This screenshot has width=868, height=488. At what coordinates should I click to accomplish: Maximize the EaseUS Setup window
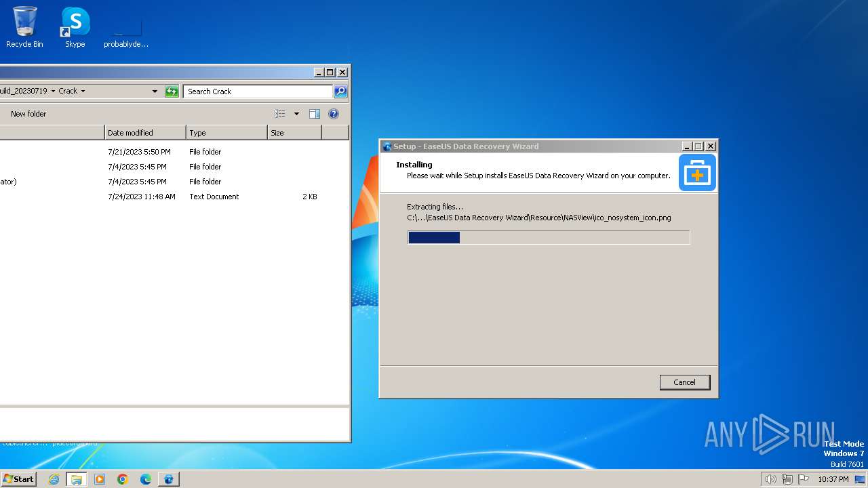pos(698,146)
